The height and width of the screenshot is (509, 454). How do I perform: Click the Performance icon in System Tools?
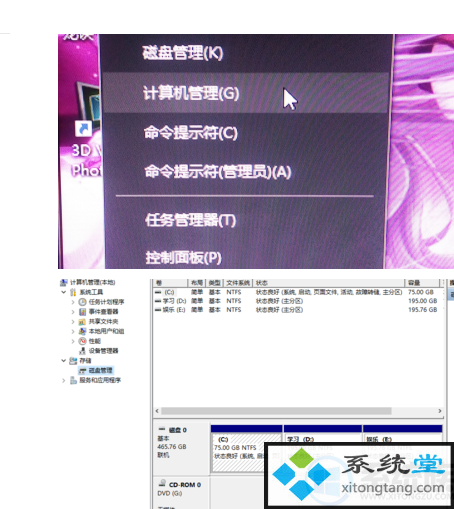[x=82, y=341]
